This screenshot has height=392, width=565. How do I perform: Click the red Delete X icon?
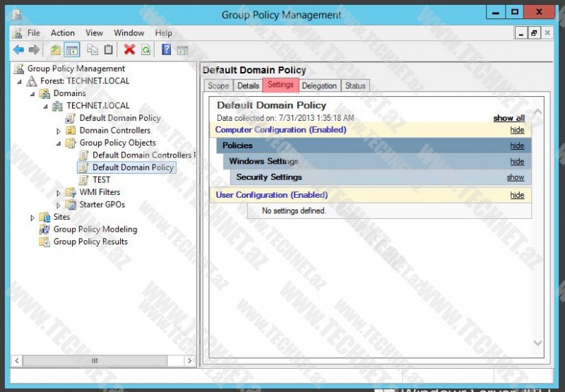[129, 49]
